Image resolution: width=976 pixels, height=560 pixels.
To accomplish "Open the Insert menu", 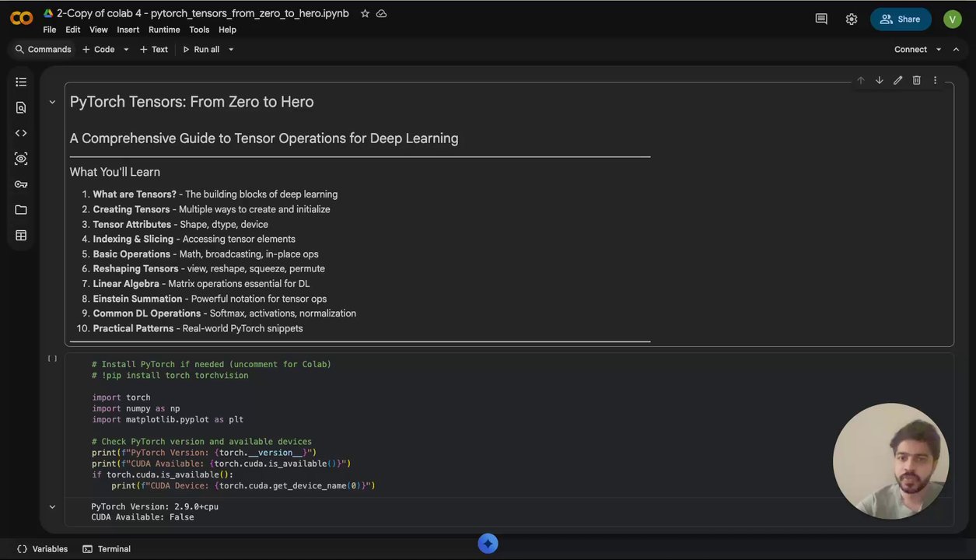I will click(x=128, y=30).
